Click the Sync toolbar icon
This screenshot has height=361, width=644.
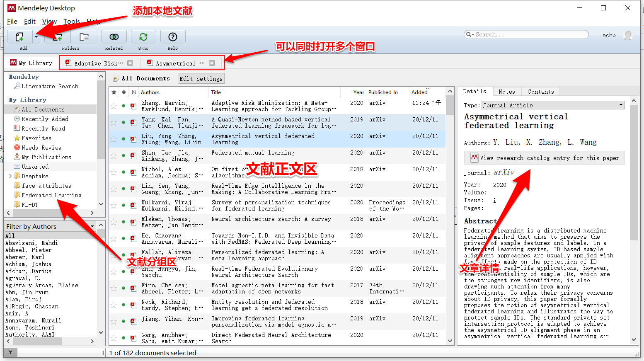pyautogui.click(x=143, y=37)
